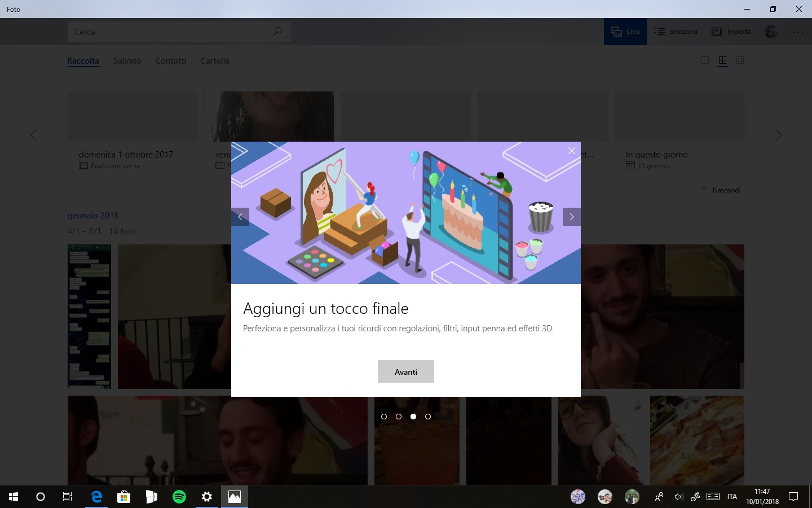Click the Foto app taskbar icon

[235, 497]
